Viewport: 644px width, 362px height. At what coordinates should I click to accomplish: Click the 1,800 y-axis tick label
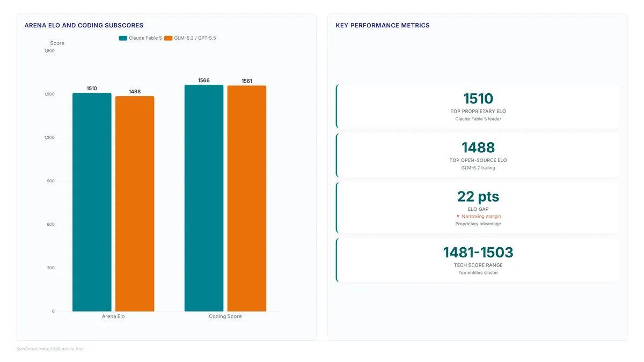click(49, 51)
